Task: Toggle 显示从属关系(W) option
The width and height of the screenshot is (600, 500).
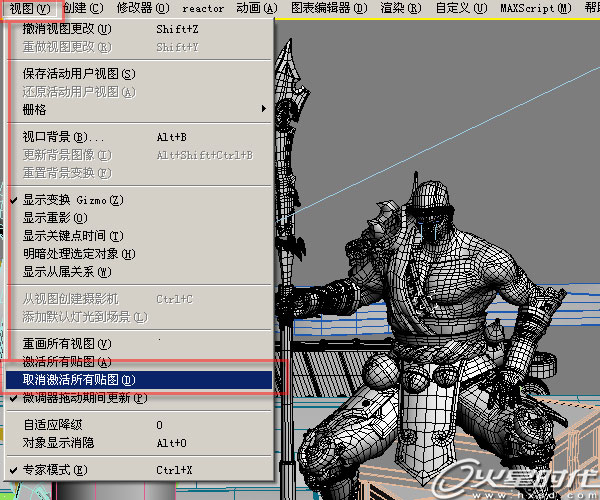Action: [139, 272]
